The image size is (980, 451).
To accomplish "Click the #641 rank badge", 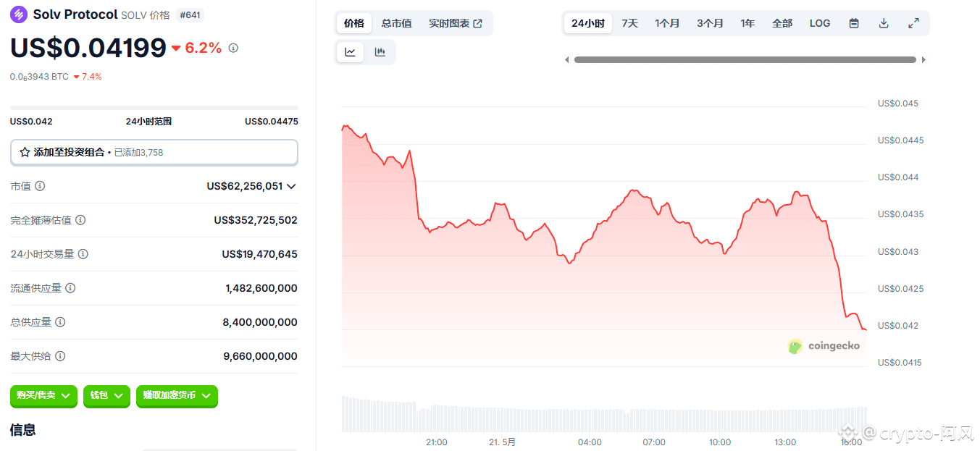I will point(190,14).
